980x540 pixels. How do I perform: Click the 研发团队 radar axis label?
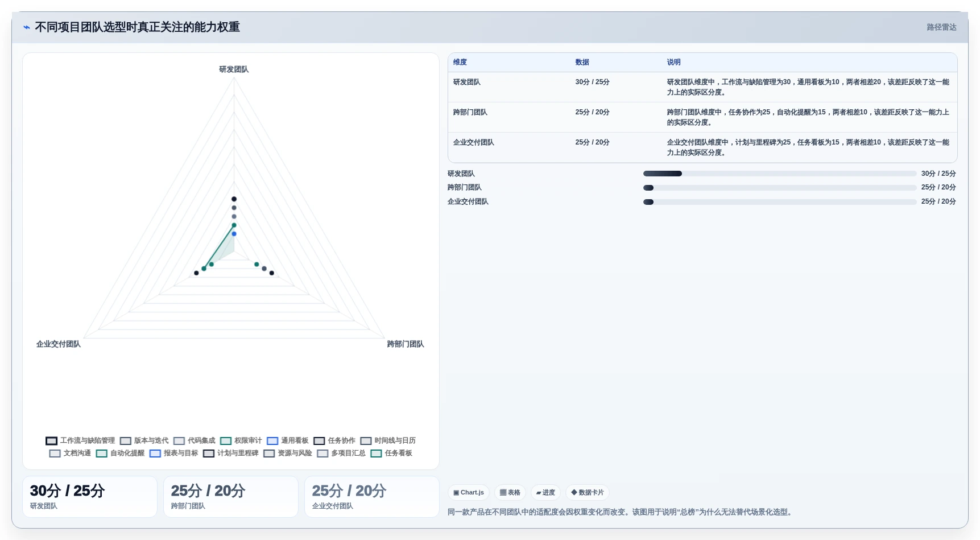[x=234, y=69]
